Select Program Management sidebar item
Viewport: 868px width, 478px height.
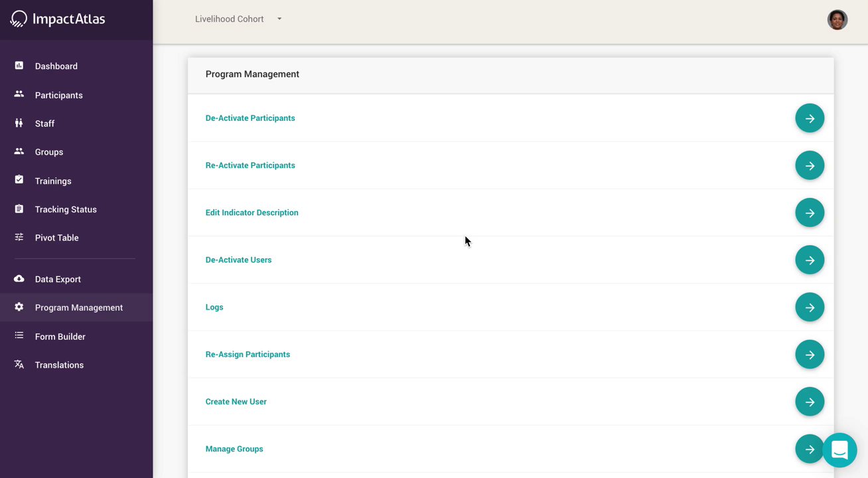click(x=76, y=307)
